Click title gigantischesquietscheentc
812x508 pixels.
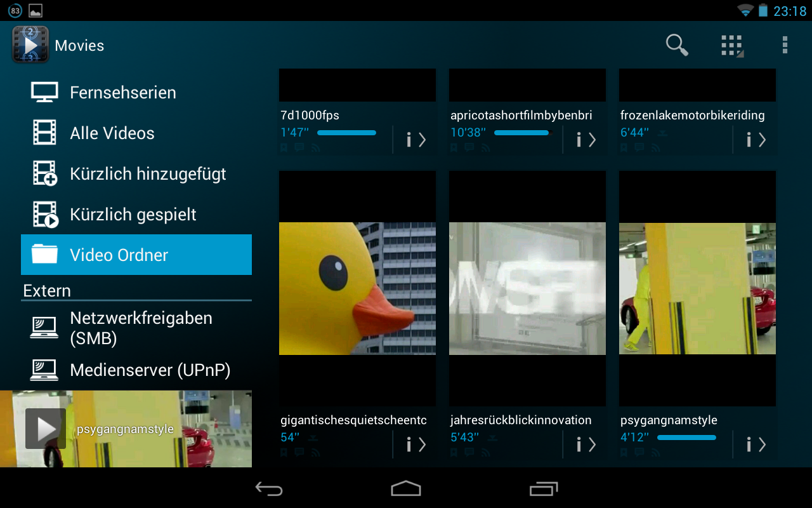coord(353,420)
